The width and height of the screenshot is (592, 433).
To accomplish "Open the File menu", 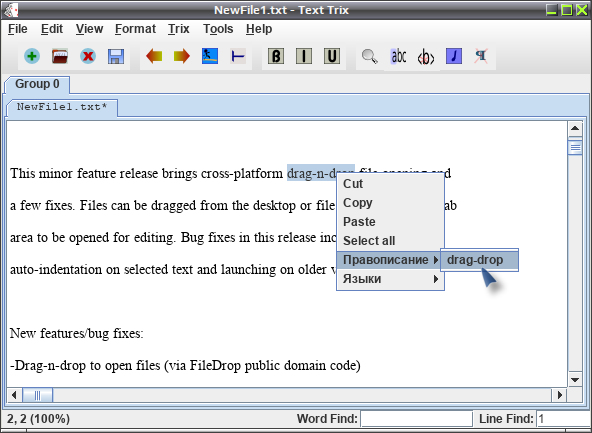I will pyautogui.click(x=18, y=29).
